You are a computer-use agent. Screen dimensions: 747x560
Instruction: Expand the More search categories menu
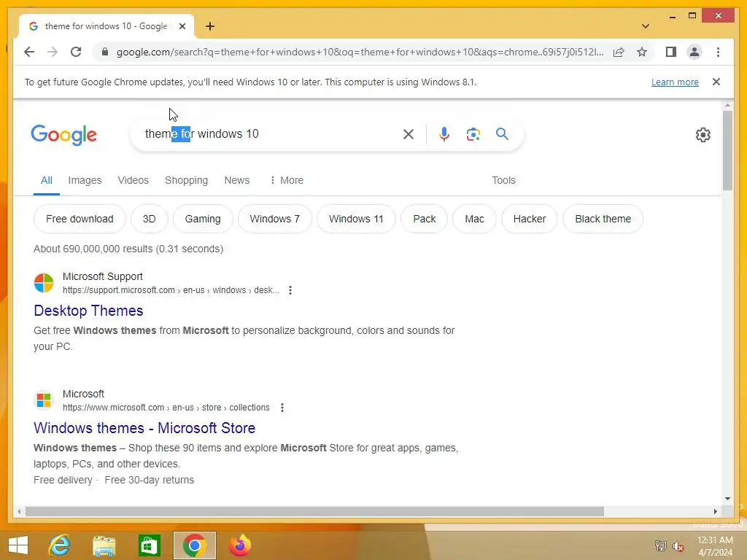[x=287, y=180]
